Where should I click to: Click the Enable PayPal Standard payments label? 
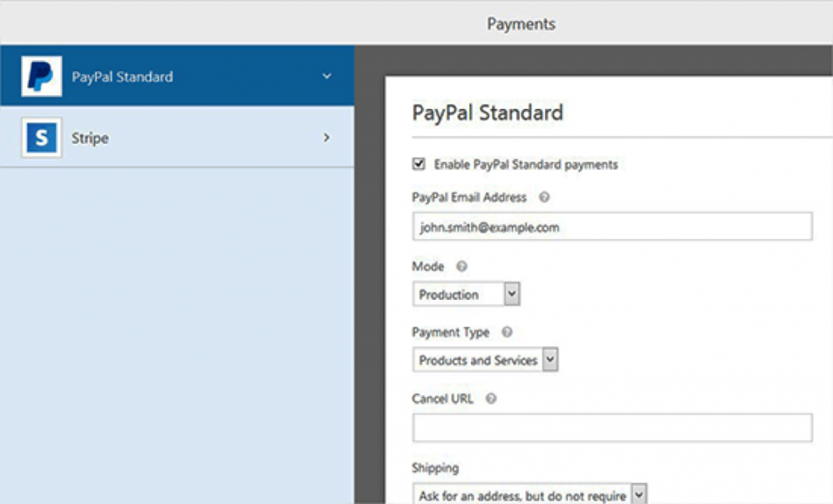click(x=526, y=165)
